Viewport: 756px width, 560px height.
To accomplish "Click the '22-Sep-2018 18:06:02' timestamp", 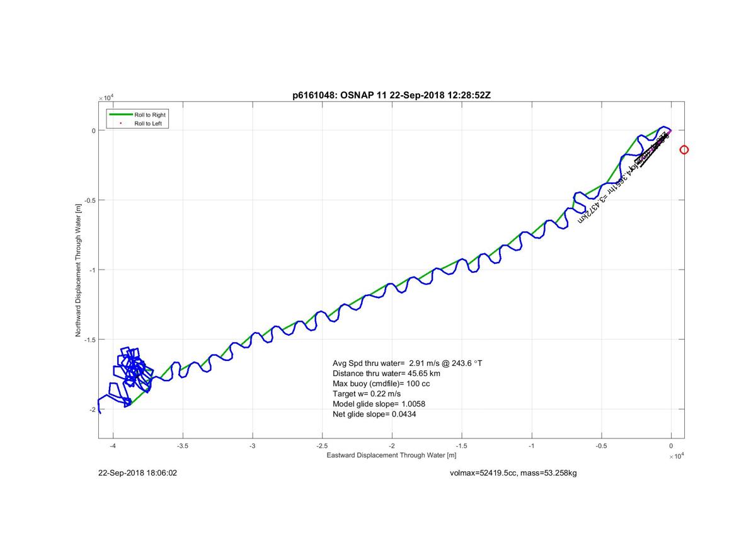I will click(x=137, y=472).
